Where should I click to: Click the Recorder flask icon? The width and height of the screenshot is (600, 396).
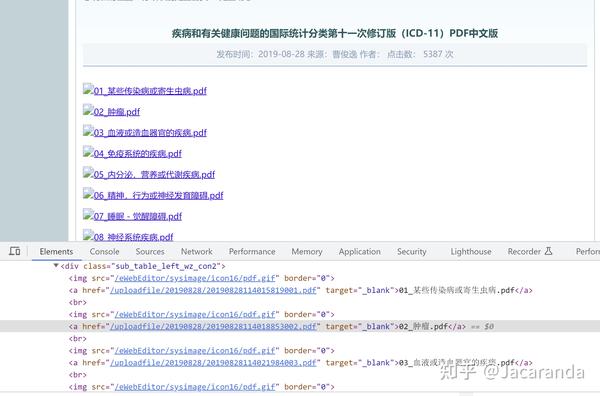[x=548, y=251]
